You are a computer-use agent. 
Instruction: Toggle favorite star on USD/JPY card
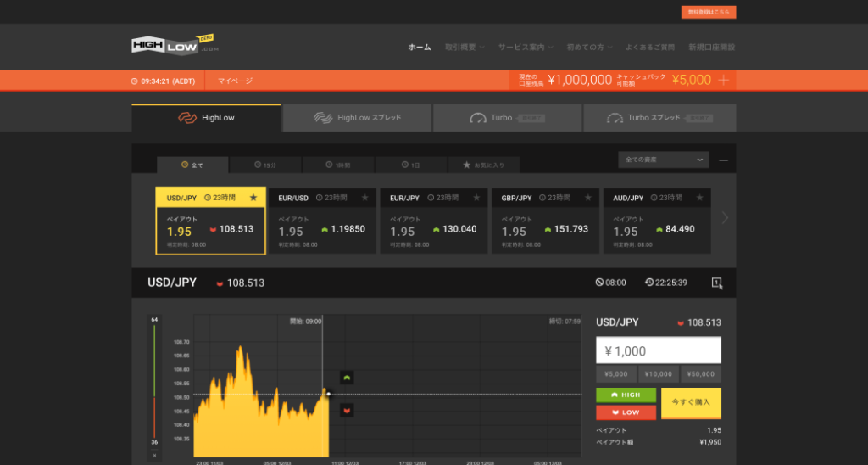pyautogui.click(x=253, y=198)
